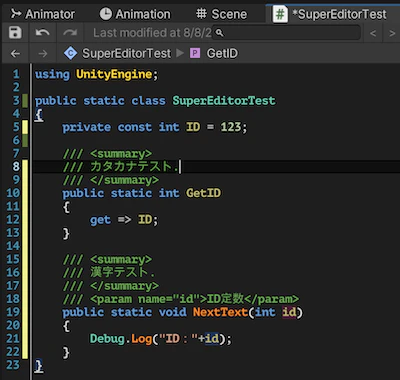Click 'void' keyword on line 19

(x=172, y=312)
